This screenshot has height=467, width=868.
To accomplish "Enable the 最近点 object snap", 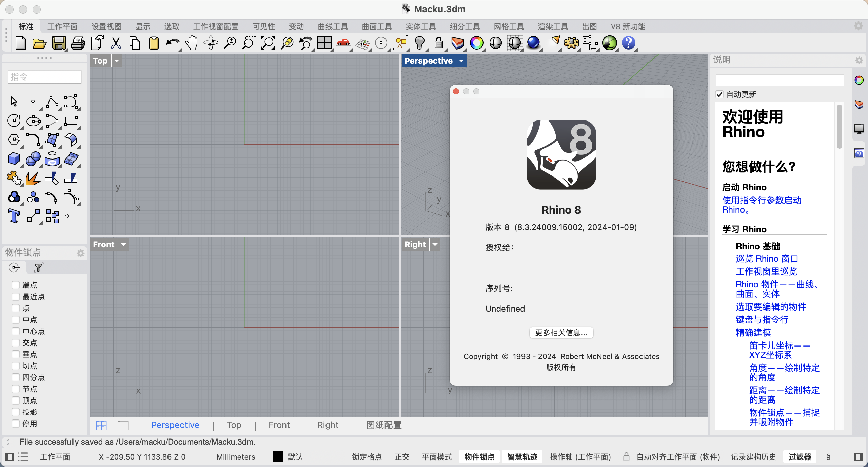I will [x=15, y=296].
